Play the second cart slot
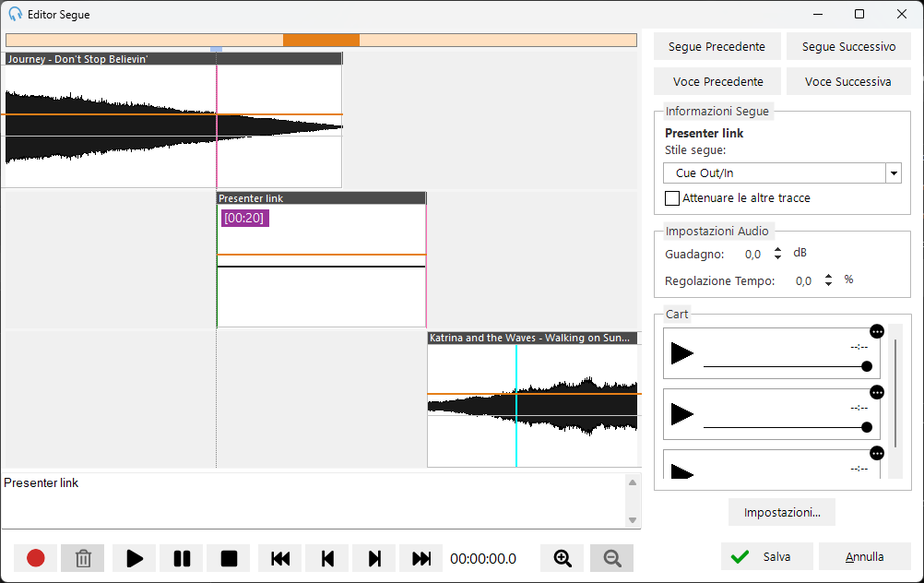Screen dimensions: 924x583 682,414
